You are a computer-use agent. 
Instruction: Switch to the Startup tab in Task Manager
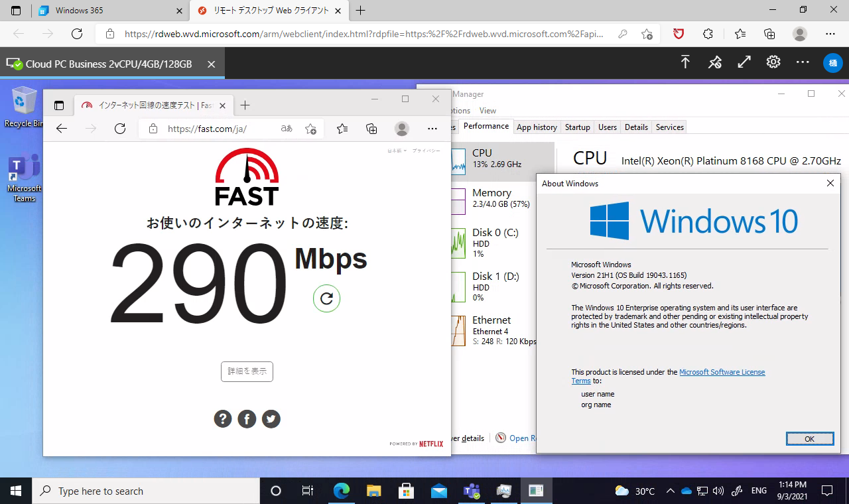tap(578, 127)
